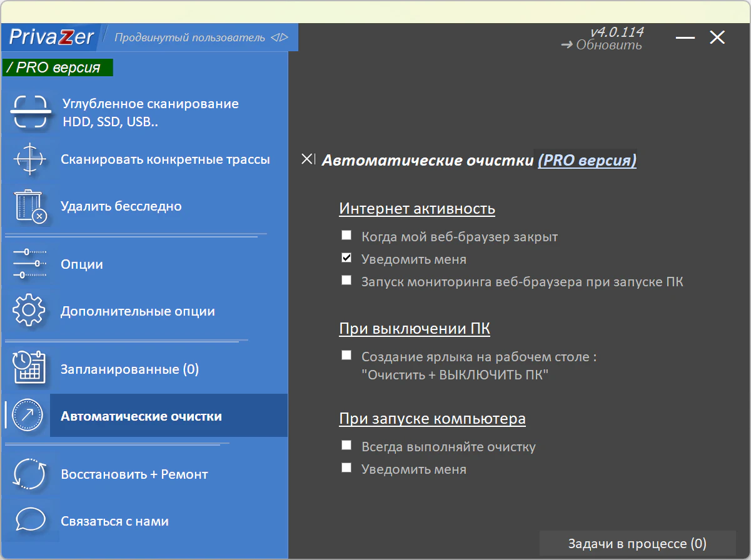Screen dimensions: 751x560
Task: Select 'Удалить бесследно' menu item
Action: click(x=121, y=206)
